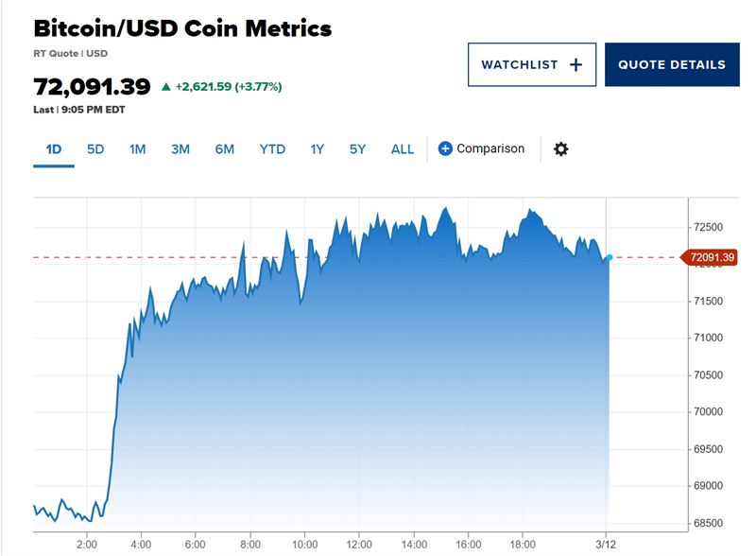
Task: Switch to the 5Y range
Action: click(x=357, y=149)
